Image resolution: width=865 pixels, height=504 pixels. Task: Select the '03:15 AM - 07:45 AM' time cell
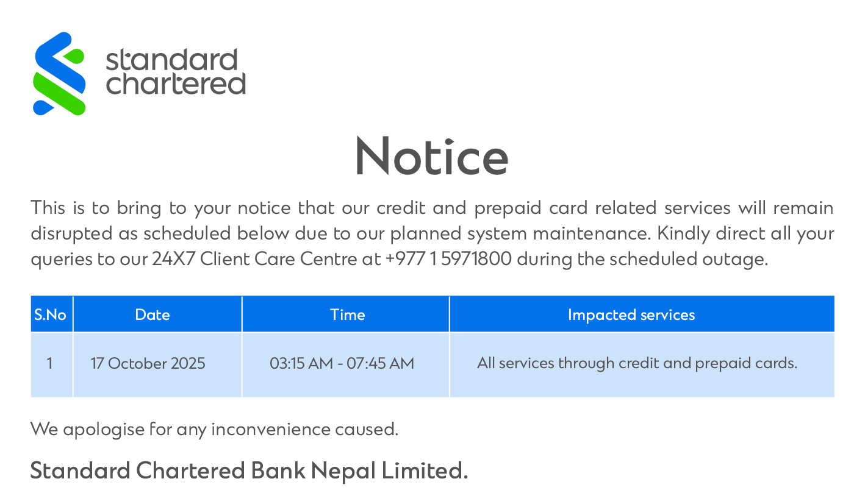pos(342,364)
